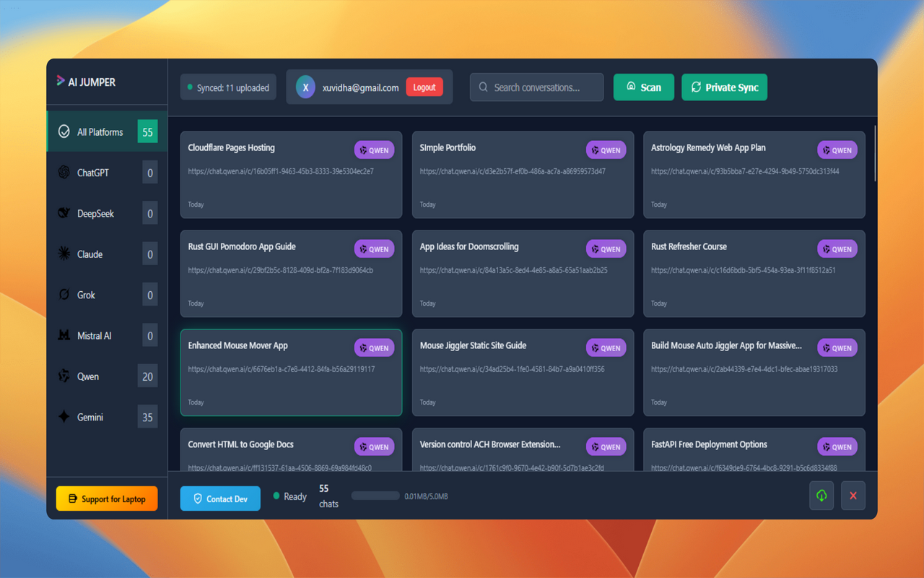Click QWEN tag on Mouse Jiggler Static Site Guide

606,348
